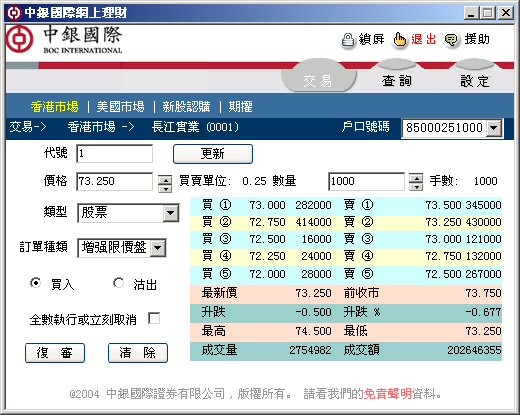The width and height of the screenshot is (520, 415).
Task: Select the 期權 menu item
Action: (240, 107)
